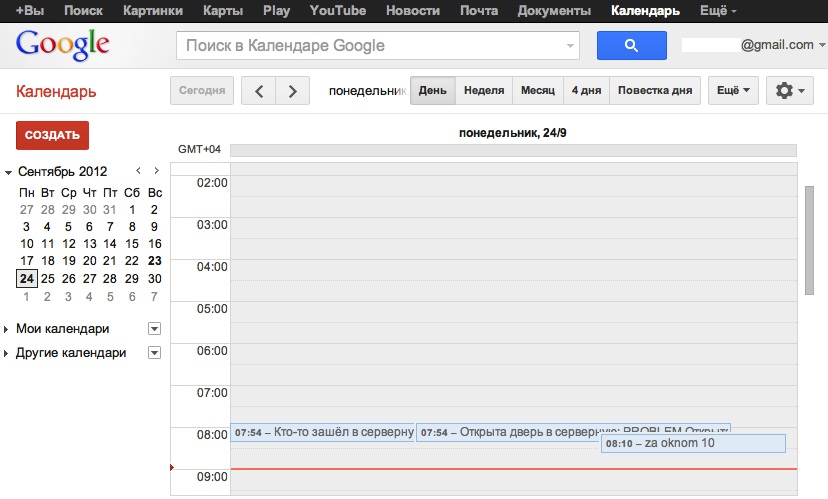The image size is (828, 499).
Task: Select the Повестка дня view
Action: coord(654,91)
